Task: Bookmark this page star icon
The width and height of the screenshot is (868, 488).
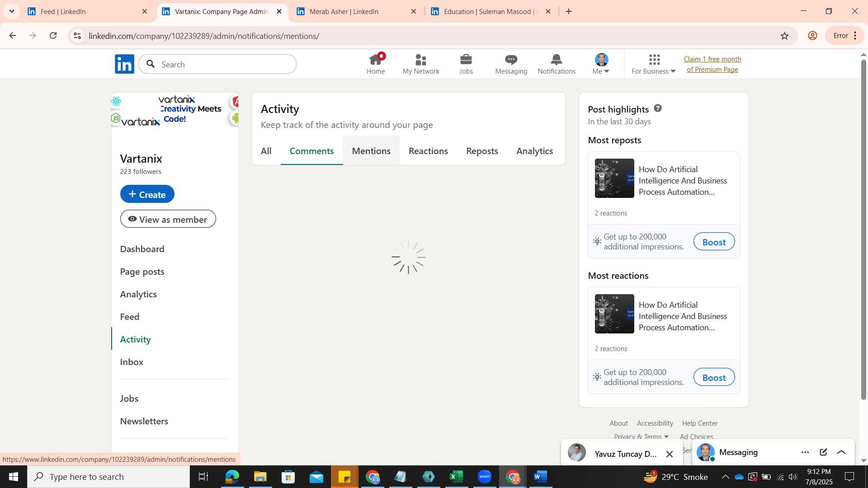Action: click(x=784, y=36)
